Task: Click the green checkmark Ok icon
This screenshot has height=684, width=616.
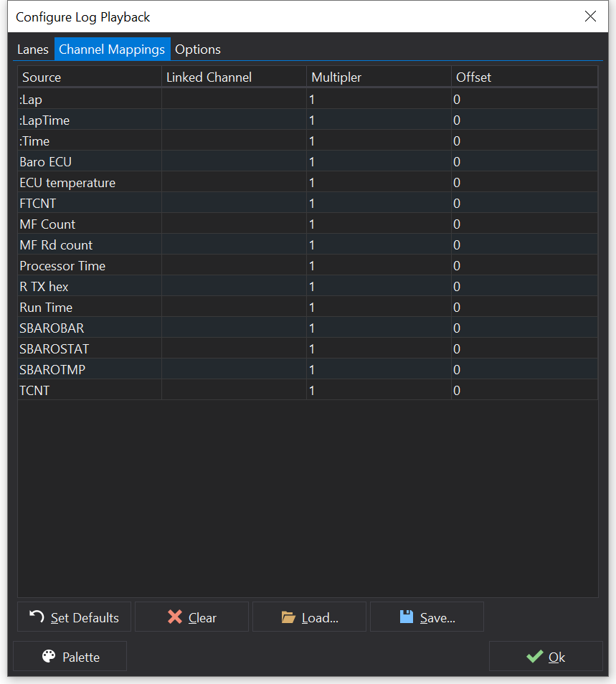Action: 534,657
